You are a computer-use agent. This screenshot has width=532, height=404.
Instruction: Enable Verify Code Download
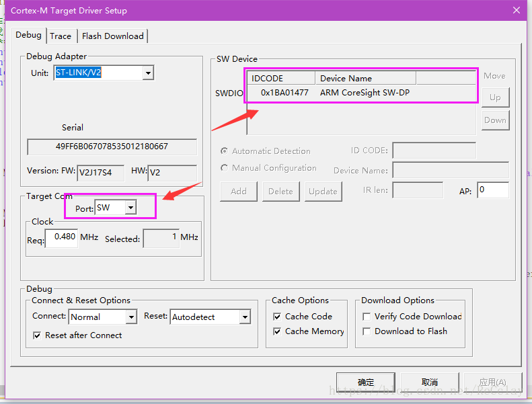(x=367, y=317)
